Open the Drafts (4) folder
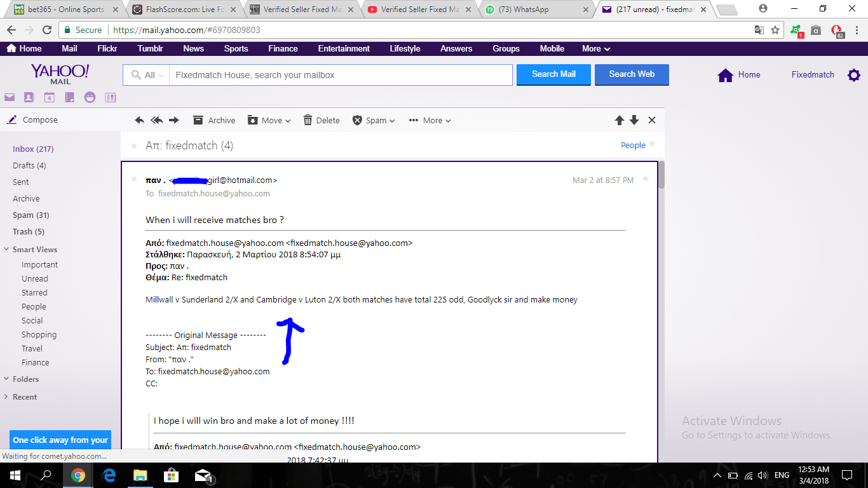Screen dimensions: 868x488 click(29, 165)
